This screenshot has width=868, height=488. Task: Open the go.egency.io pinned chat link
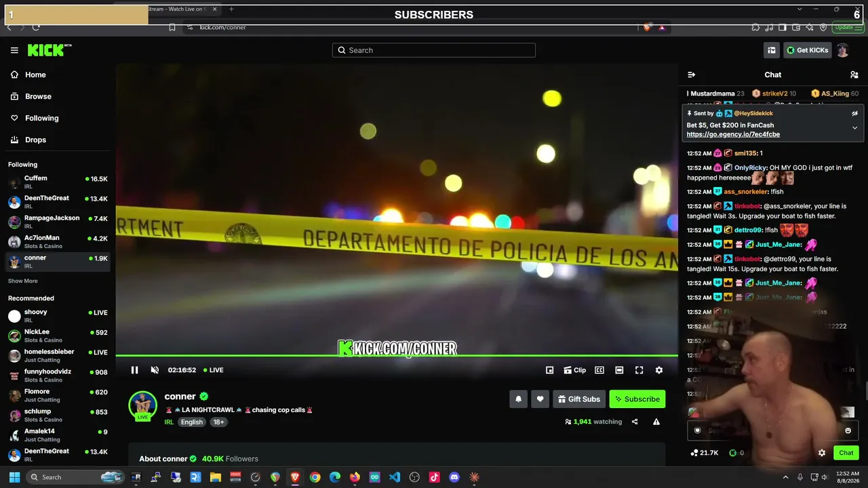tap(733, 134)
